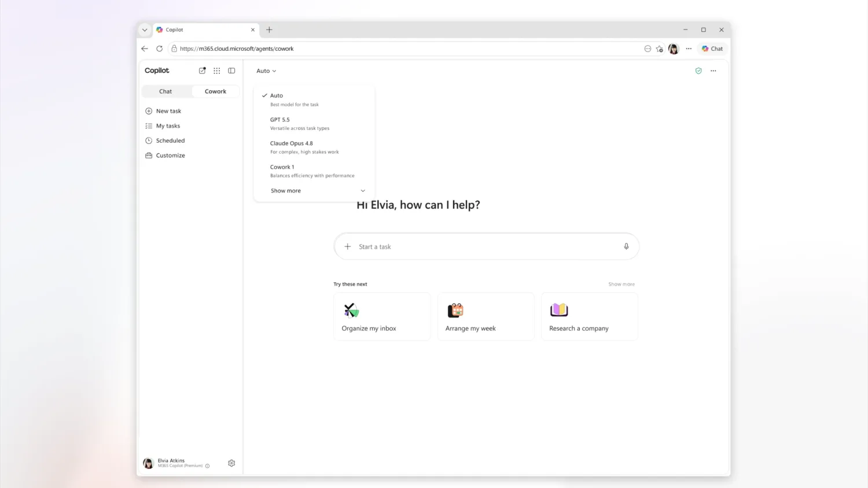
Task: Choose the GPT 5.5 model
Action: [x=314, y=123]
